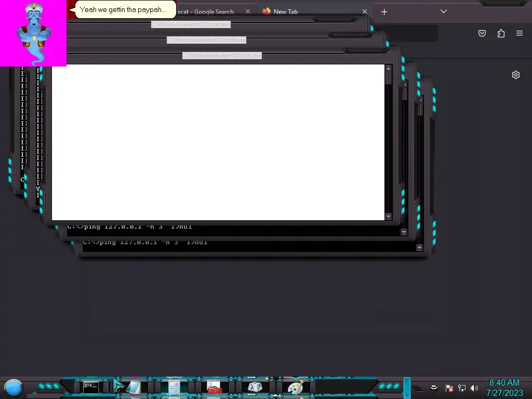Open Command Prompt from the taskbar
This screenshot has height=399, width=532.
(90, 387)
